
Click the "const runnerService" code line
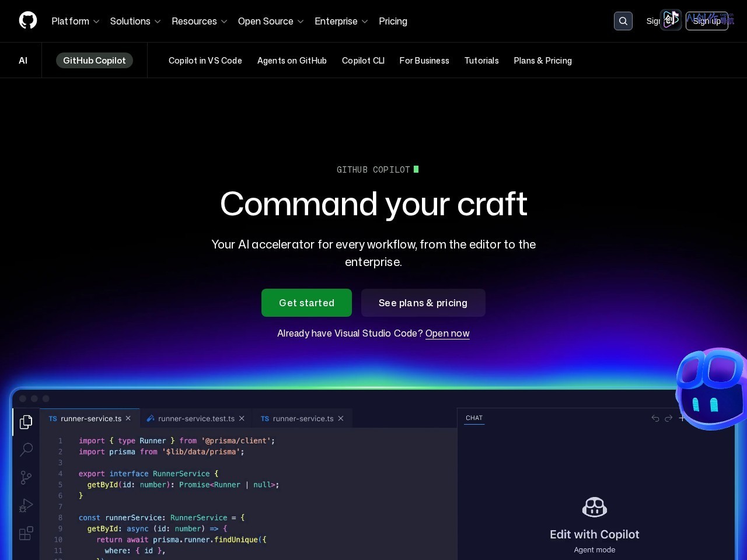tap(162, 517)
